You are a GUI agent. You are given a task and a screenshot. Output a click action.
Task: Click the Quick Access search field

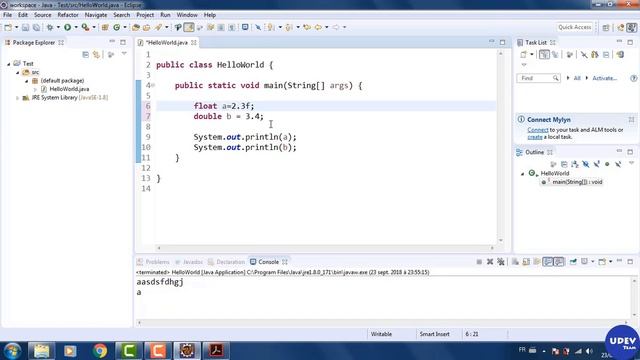(x=575, y=27)
